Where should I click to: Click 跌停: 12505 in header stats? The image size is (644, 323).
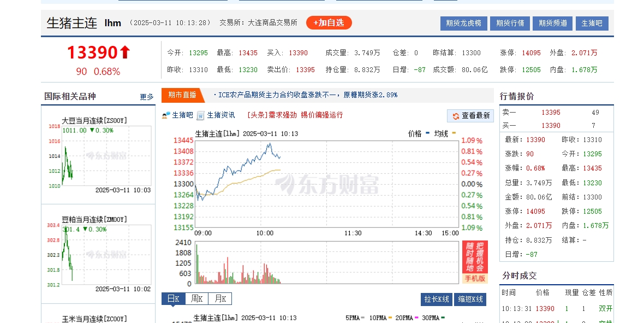[520, 69]
